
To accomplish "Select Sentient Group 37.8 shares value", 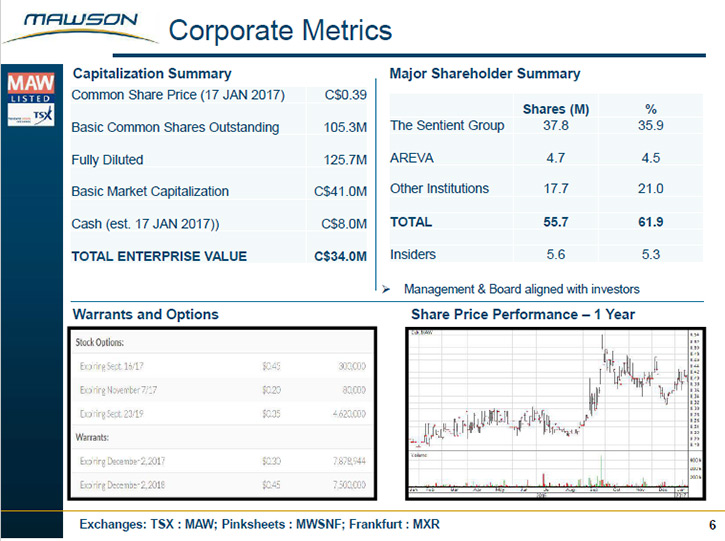I will pos(556,125).
